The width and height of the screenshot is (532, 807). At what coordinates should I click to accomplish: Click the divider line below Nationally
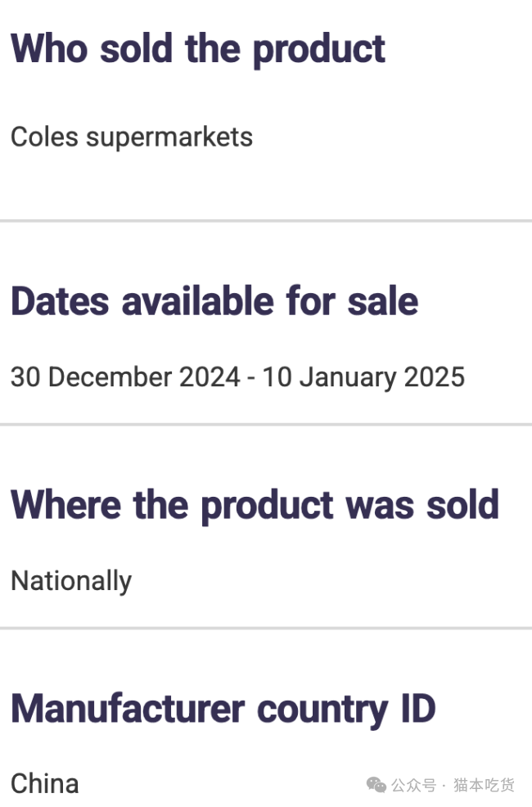tap(266, 628)
